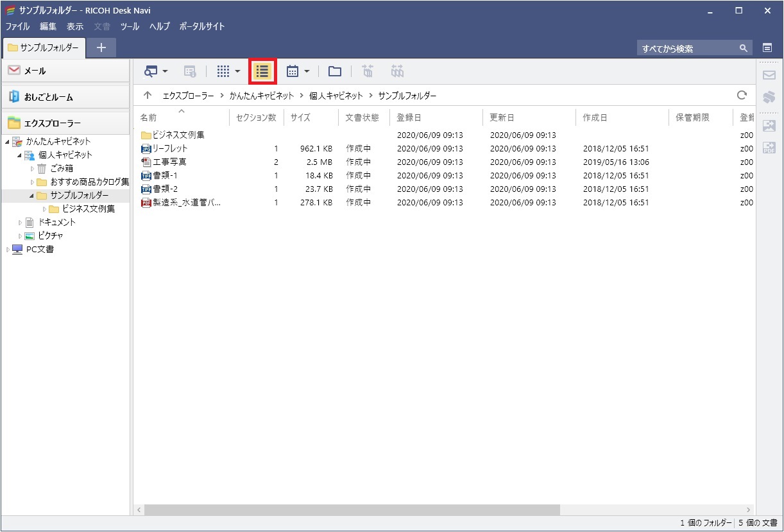
Task: Click the refresh icon above the file list
Action: [742, 95]
